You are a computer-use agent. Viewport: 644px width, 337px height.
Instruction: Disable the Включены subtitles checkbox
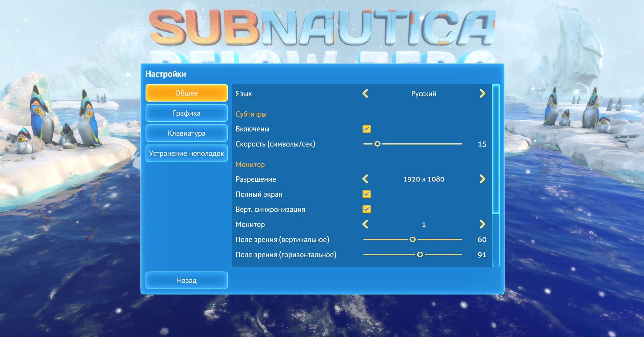pos(366,129)
